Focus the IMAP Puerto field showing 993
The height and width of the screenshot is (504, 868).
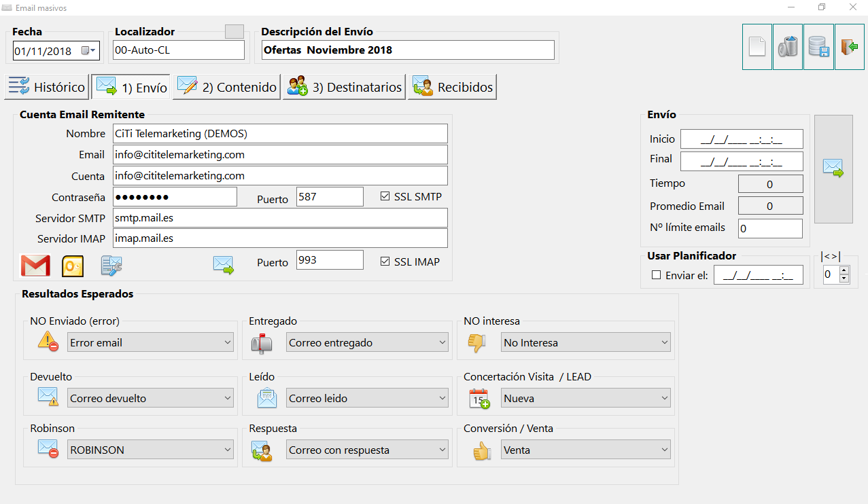click(x=330, y=259)
